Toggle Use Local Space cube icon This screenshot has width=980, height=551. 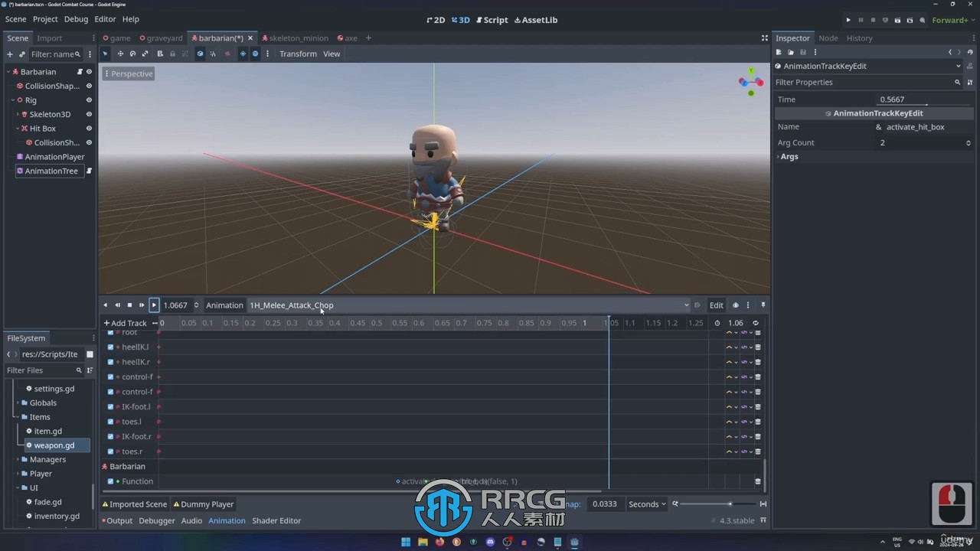point(200,54)
